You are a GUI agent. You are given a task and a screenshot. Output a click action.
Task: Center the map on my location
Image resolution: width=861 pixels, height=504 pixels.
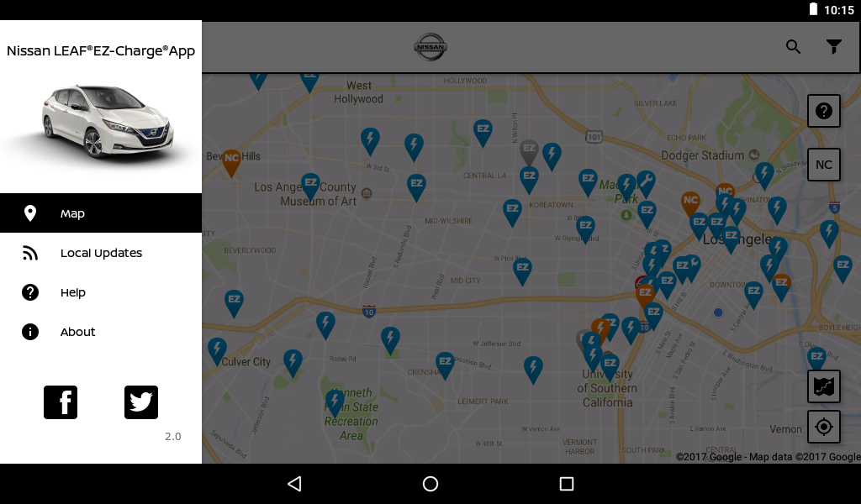[824, 427]
